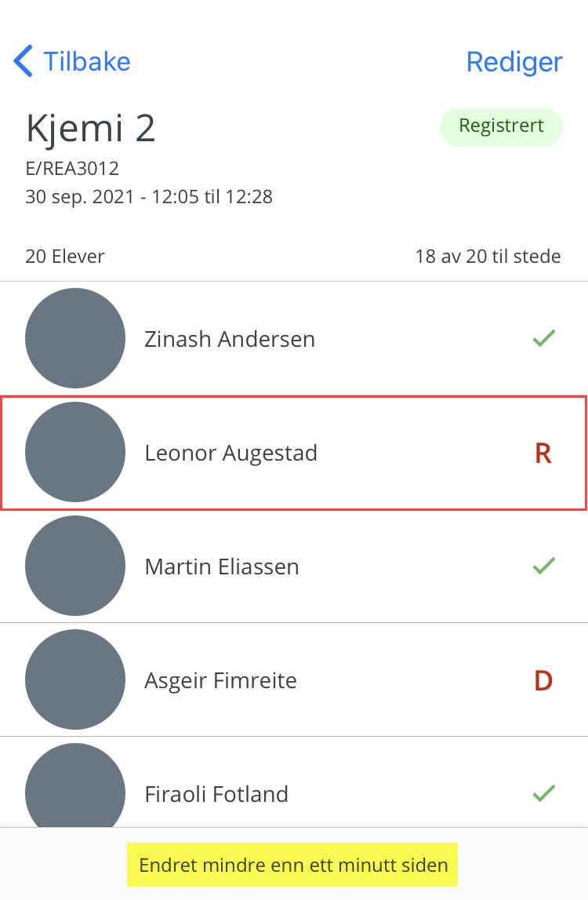The width and height of the screenshot is (588, 900).
Task: Tap the avatar circle of Asgeir Fimreite
Action: 75,679
